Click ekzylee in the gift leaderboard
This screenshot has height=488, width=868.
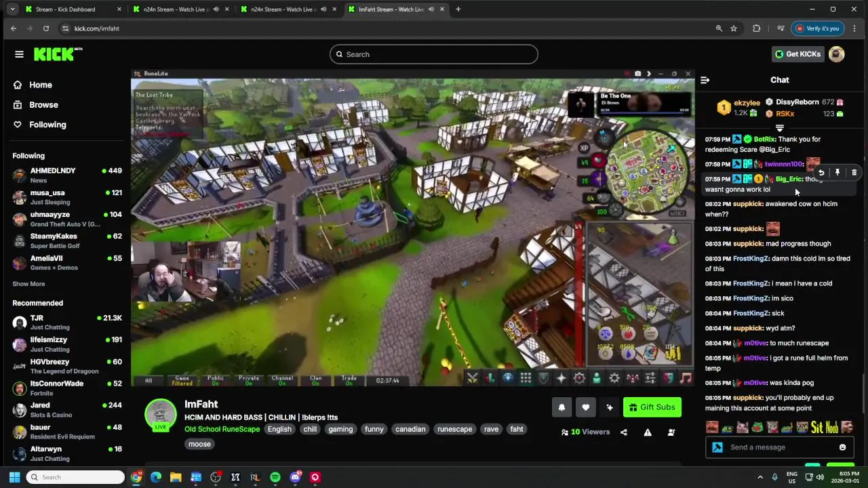747,103
